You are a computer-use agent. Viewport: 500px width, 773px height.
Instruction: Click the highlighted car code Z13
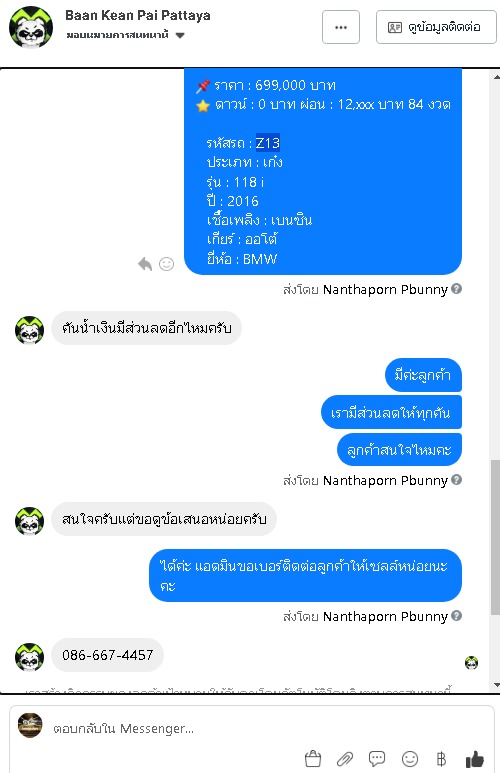coord(268,143)
